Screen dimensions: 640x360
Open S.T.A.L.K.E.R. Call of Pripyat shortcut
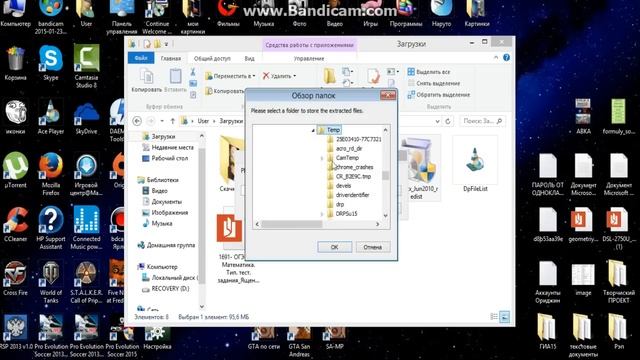(86, 282)
